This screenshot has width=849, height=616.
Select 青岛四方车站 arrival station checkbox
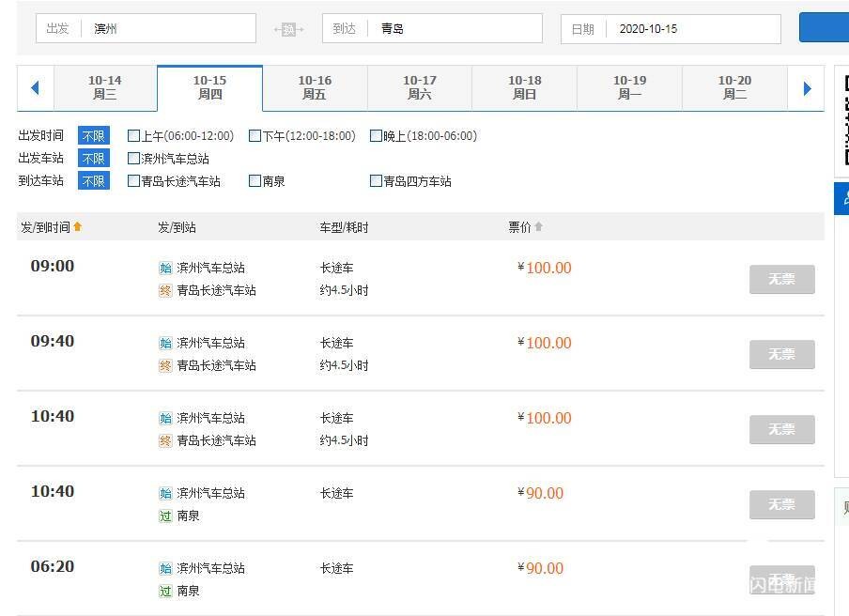pyautogui.click(x=376, y=181)
